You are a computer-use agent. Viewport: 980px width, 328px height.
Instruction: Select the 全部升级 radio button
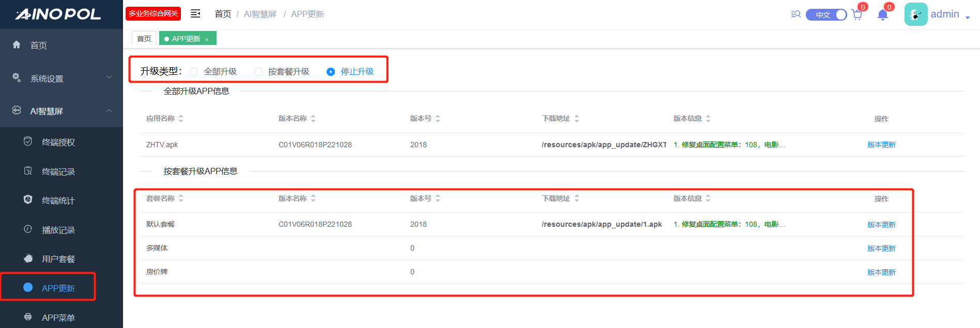[194, 72]
